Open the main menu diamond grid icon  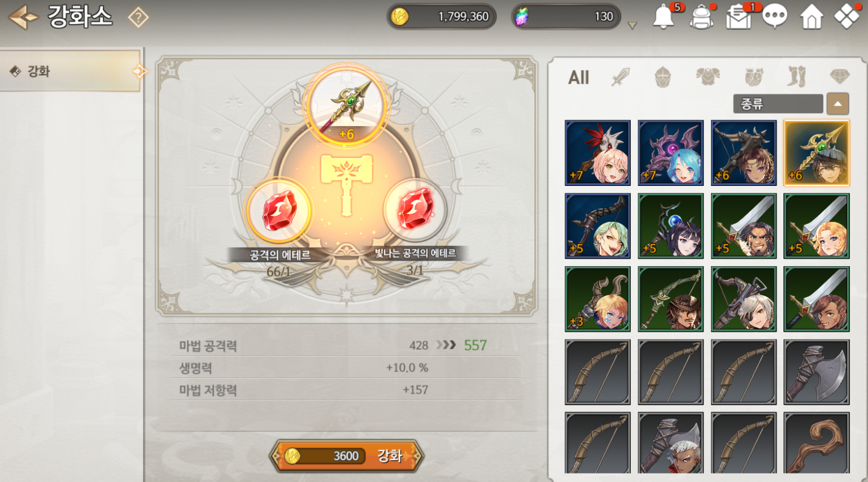point(847,17)
